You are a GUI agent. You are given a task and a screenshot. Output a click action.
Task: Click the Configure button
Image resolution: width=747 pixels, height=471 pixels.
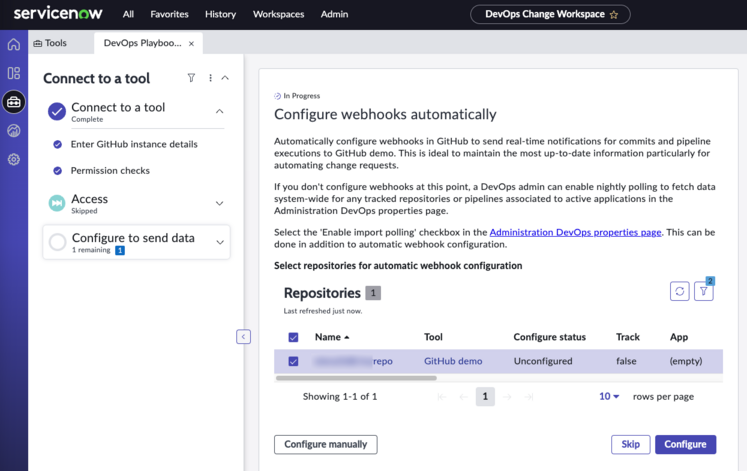[685, 444]
